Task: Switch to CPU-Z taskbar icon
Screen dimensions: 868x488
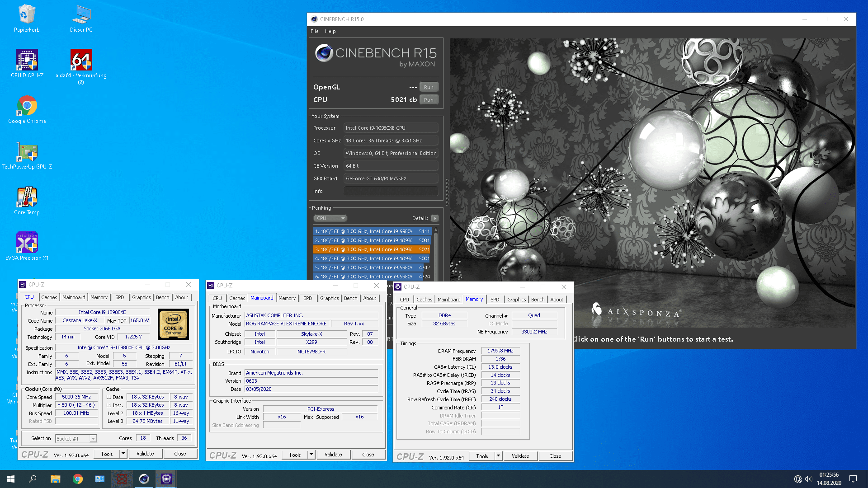Action: 166,479
